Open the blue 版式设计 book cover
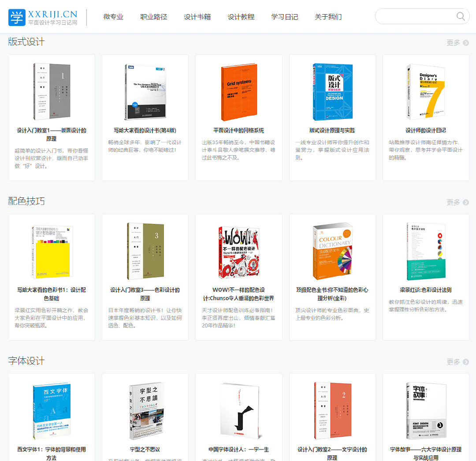Viewport: 476px width, 461px height. pyautogui.click(x=332, y=92)
